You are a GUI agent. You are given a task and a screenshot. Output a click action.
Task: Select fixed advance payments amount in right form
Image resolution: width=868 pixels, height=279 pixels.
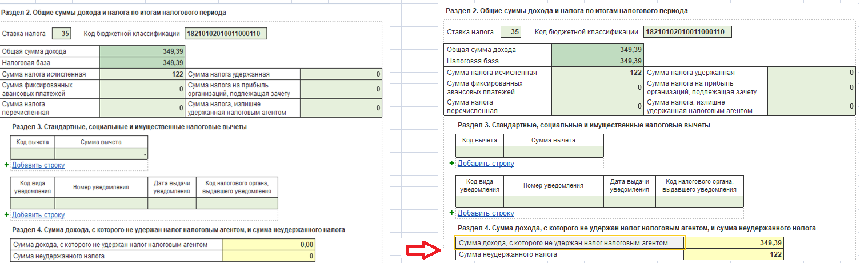tap(598, 87)
